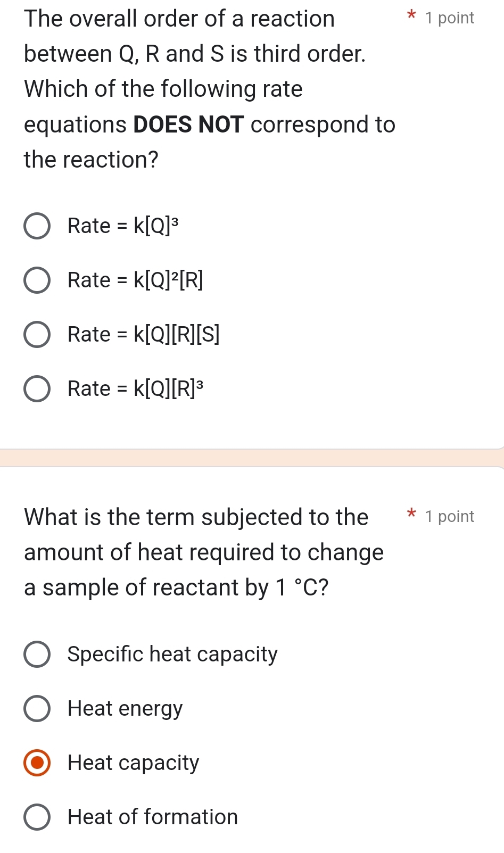Select the Rate = k[Q]³ radio button

point(37,226)
